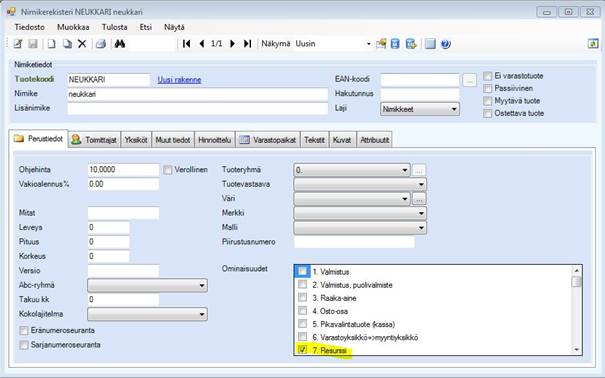The image size is (605, 378).
Task: Delete record with the X icon
Action: click(x=82, y=44)
